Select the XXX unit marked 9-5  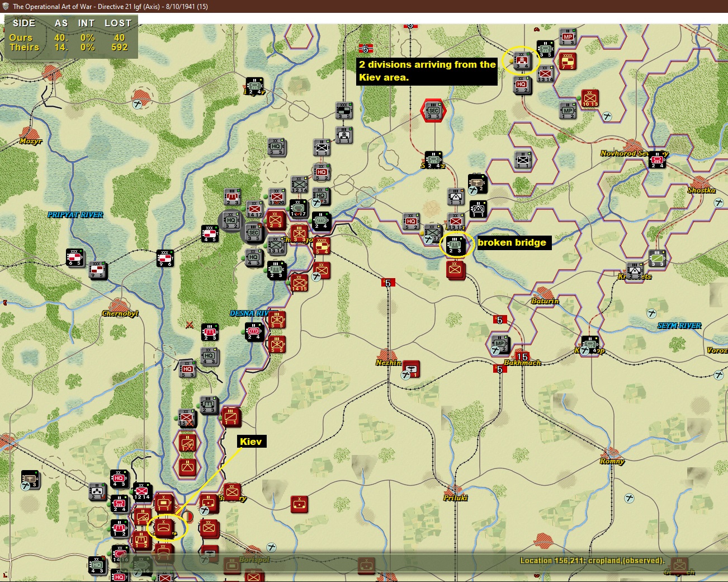click(x=98, y=270)
